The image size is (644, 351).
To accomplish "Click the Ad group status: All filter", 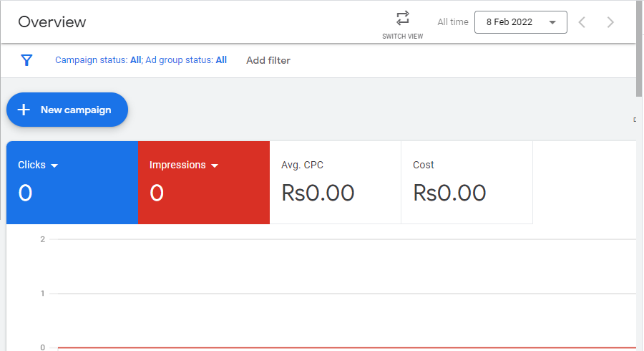I will [186, 60].
